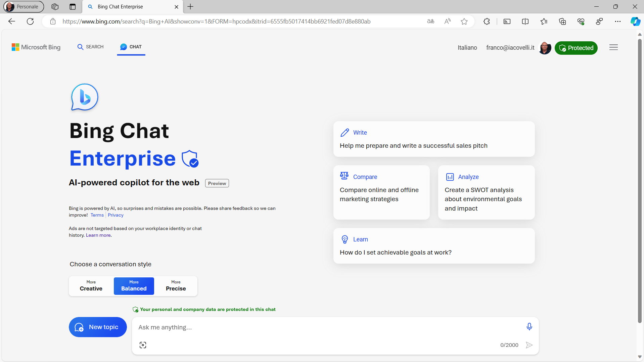The image size is (644, 362).
Task: Click the address bar URL field
Action: [x=217, y=21]
